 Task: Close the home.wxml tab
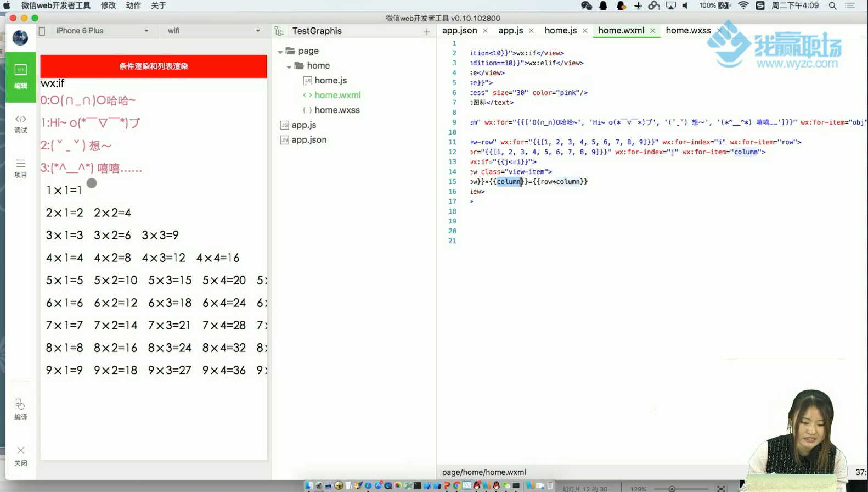pos(652,31)
